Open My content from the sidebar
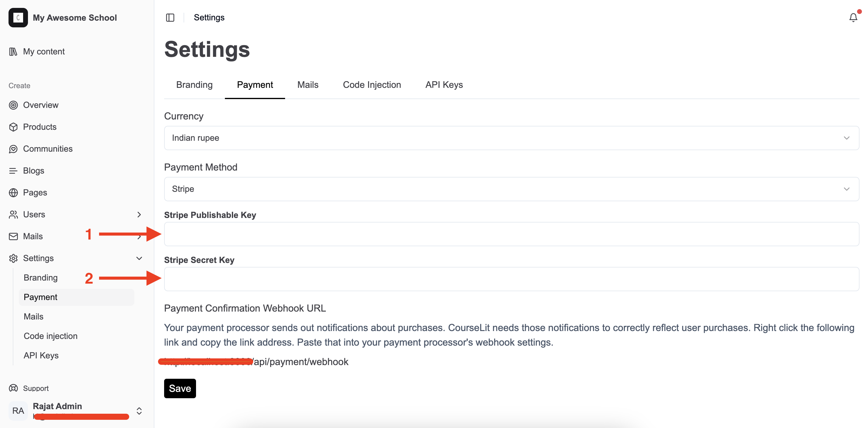 click(44, 51)
